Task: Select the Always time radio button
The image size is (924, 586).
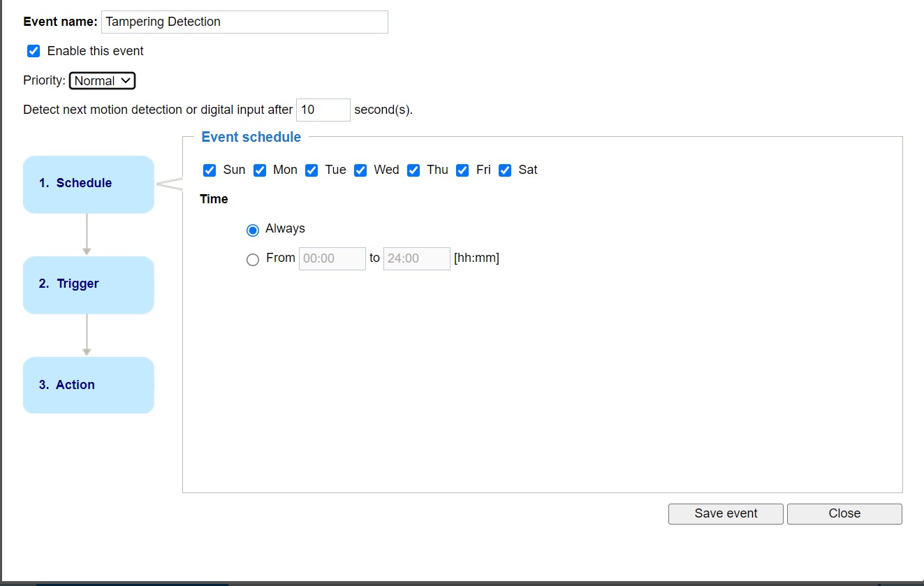Action: [x=252, y=229]
